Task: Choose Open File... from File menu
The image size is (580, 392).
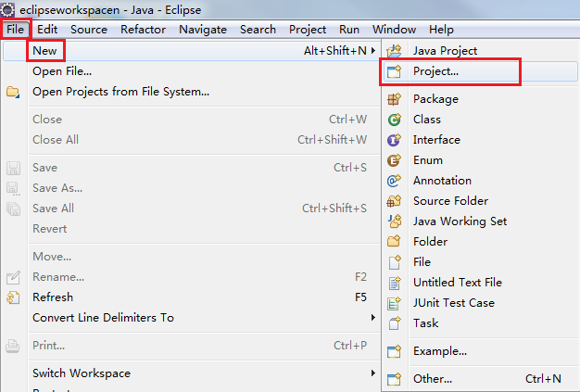Action: (x=62, y=71)
